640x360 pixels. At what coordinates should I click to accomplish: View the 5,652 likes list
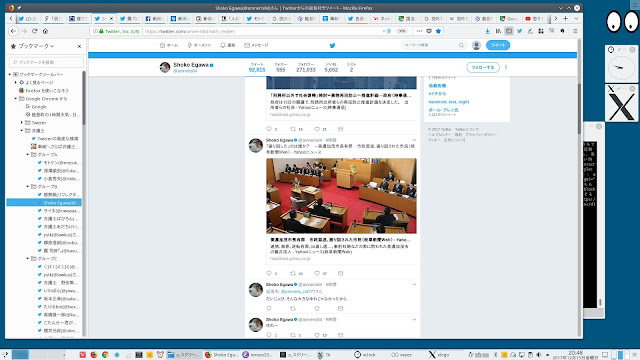click(331, 68)
